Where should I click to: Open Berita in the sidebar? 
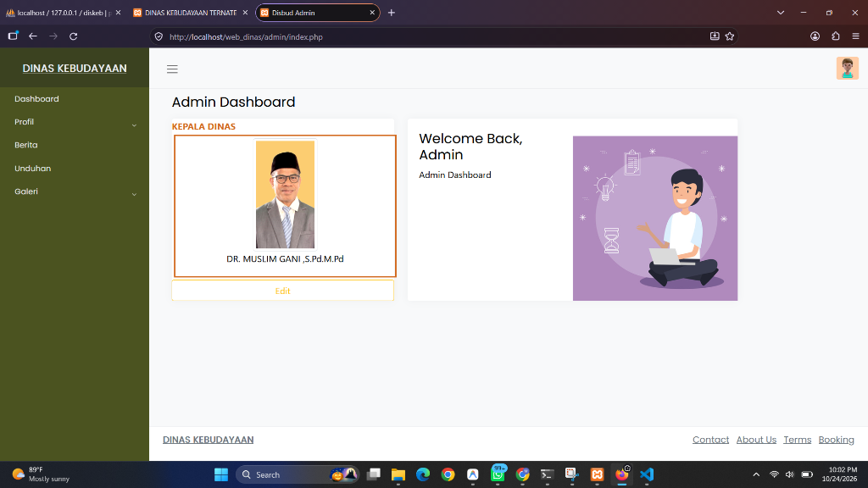click(x=26, y=145)
